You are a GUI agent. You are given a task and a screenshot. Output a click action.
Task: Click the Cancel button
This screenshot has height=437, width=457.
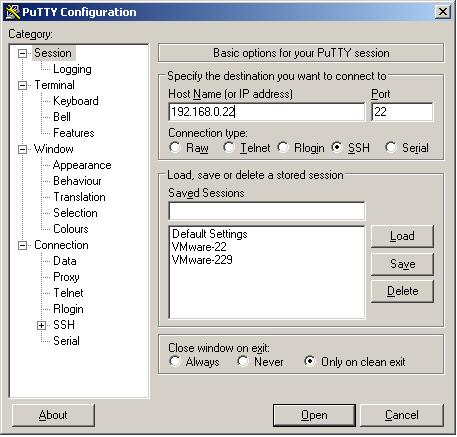point(402,415)
